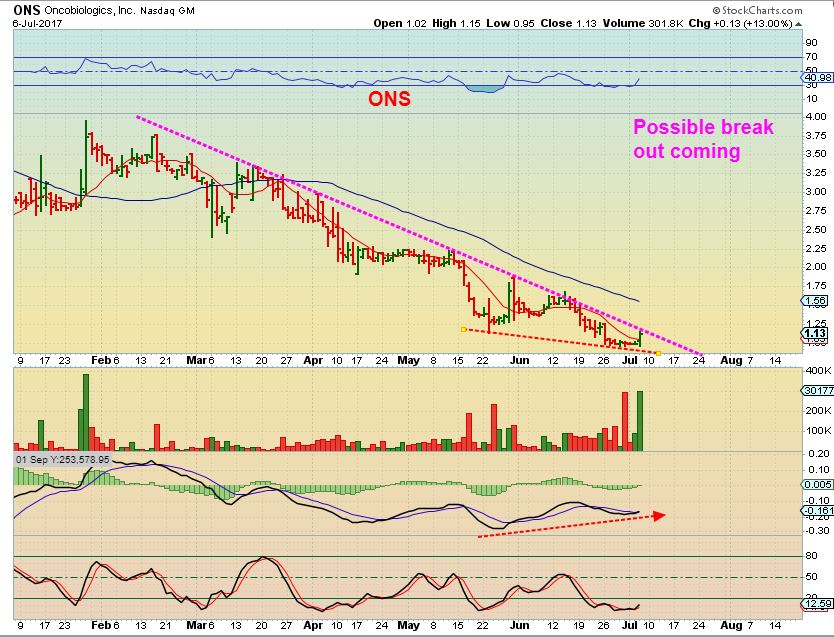The height and width of the screenshot is (637, 834).
Task: Click the latest green volume bar in July
Action: click(x=640, y=421)
